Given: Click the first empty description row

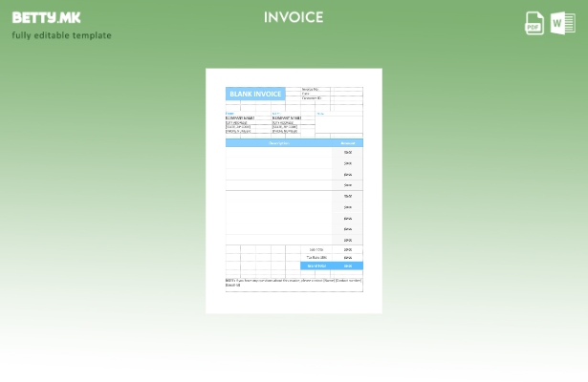Looking at the screenshot, I should [278, 152].
